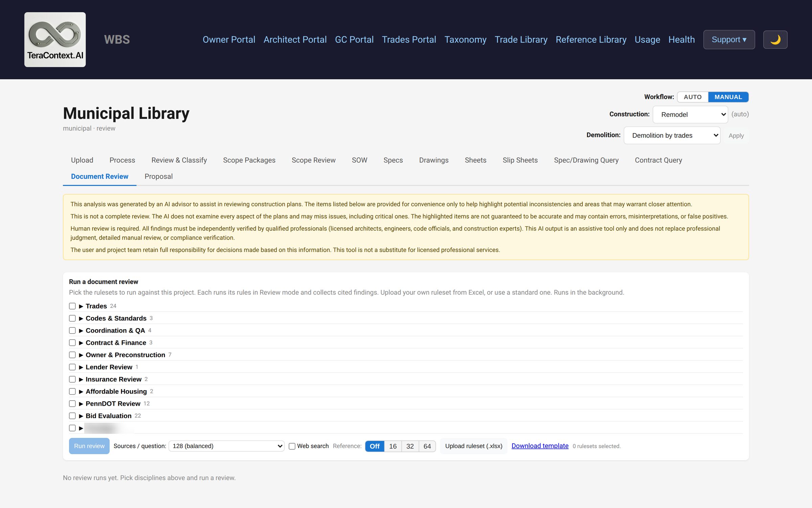This screenshot has width=812, height=508.
Task: Open the Health page link
Action: (x=681, y=40)
